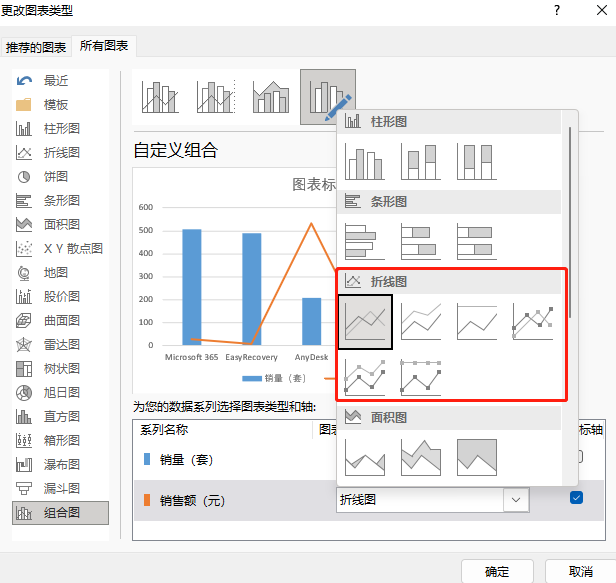Select the 饼图 pie chart category
This screenshot has height=583, width=616.
(60, 177)
